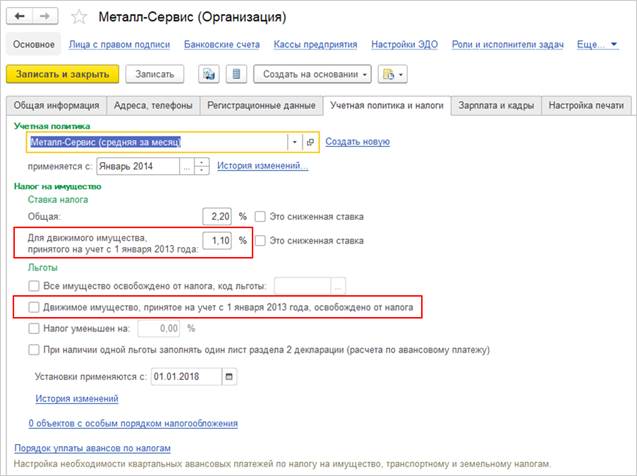
Task: Open the print forms dropdown icon
Action: [x=392, y=74]
